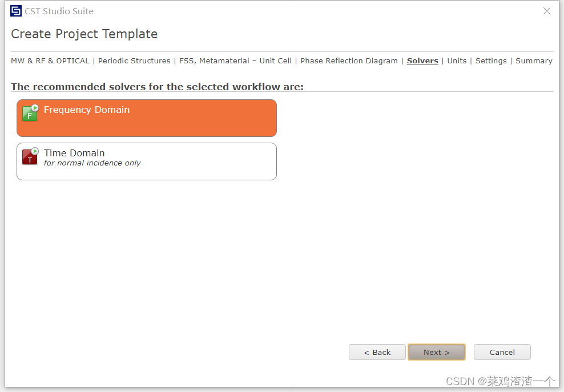Click the 'Create Project Template' heading
Viewport: 564px width, 392px height.
[84, 34]
